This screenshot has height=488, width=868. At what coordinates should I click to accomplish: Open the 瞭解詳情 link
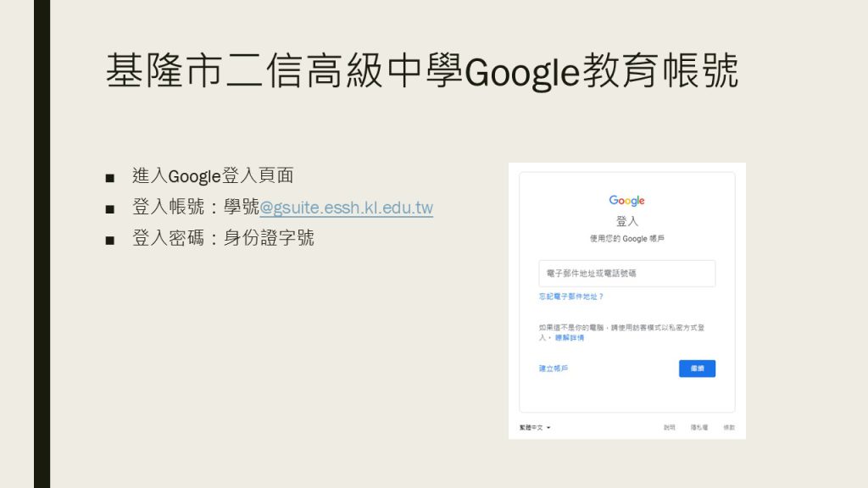pos(570,337)
